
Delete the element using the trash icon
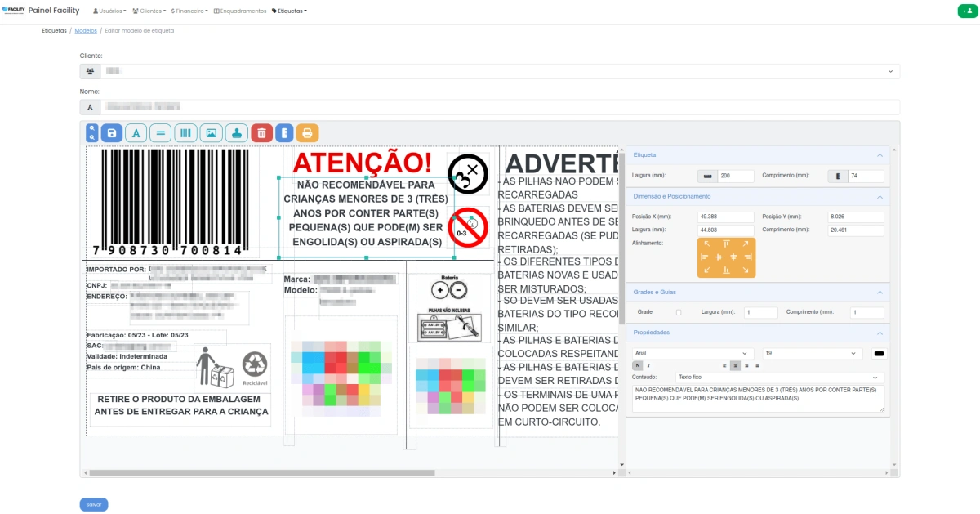(261, 132)
